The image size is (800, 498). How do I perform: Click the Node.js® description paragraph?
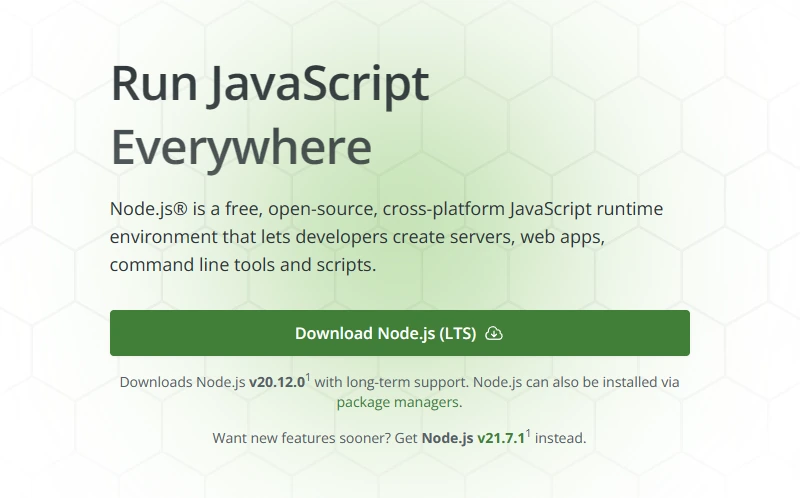coord(386,237)
